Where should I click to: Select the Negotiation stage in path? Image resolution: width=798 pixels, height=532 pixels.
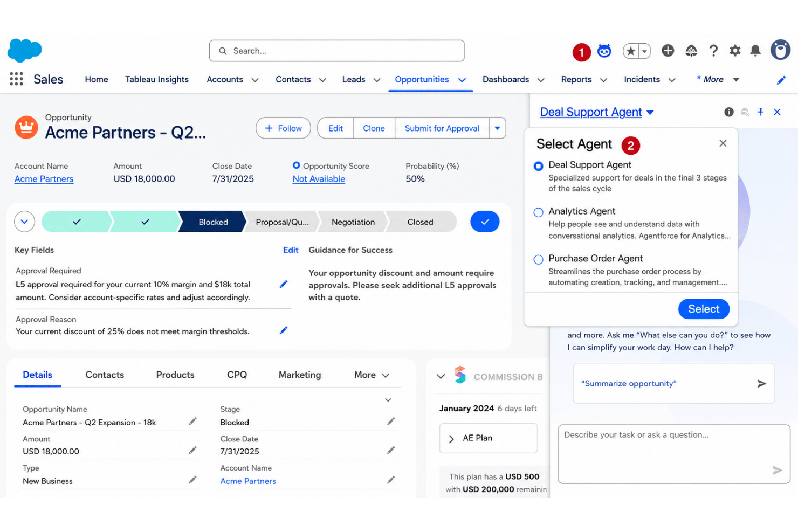pyautogui.click(x=353, y=222)
